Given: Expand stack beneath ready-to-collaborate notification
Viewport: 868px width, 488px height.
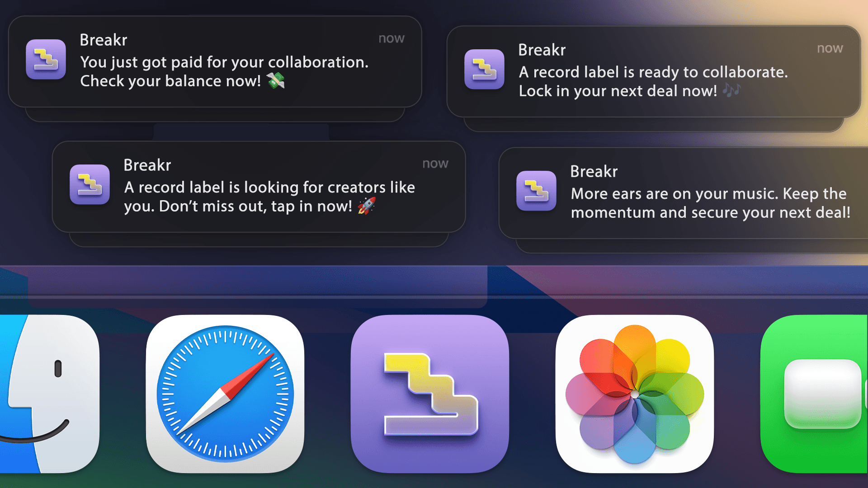Looking at the screenshot, I should click(653, 125).
